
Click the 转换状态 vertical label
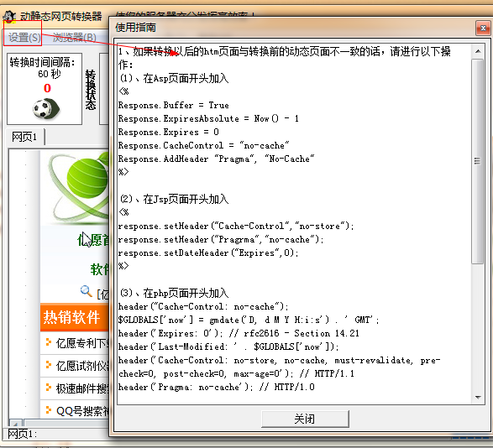91,90
